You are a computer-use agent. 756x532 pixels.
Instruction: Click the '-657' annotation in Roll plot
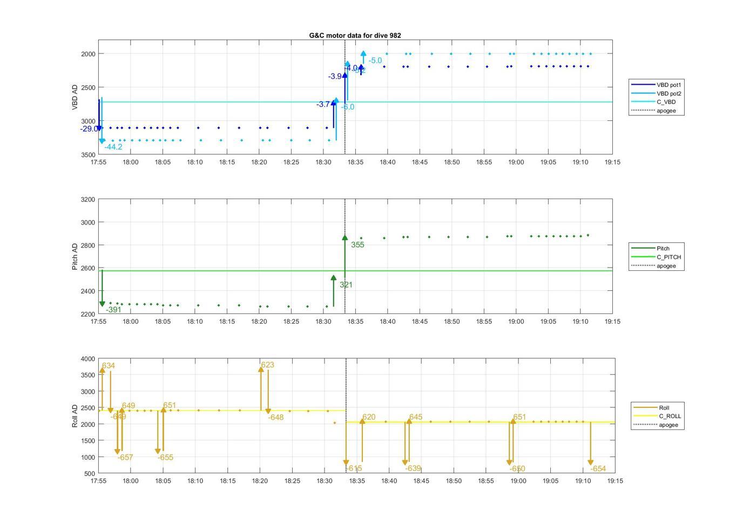(125, 458)
